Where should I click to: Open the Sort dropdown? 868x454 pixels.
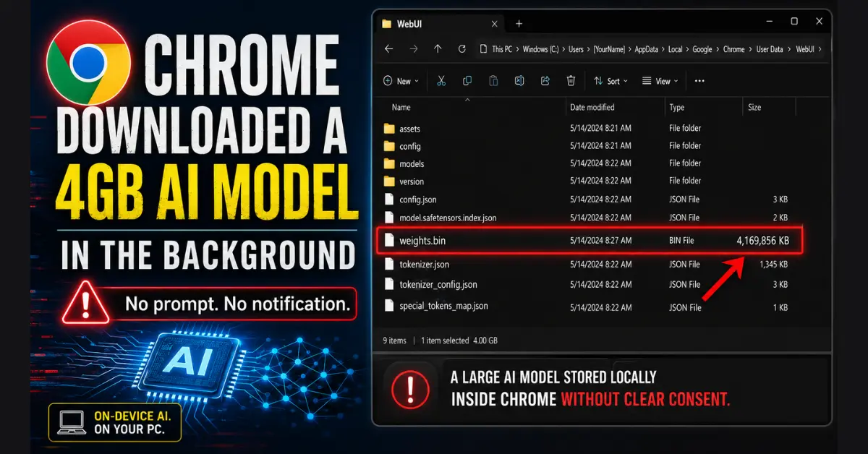click(x=610, y=81)
